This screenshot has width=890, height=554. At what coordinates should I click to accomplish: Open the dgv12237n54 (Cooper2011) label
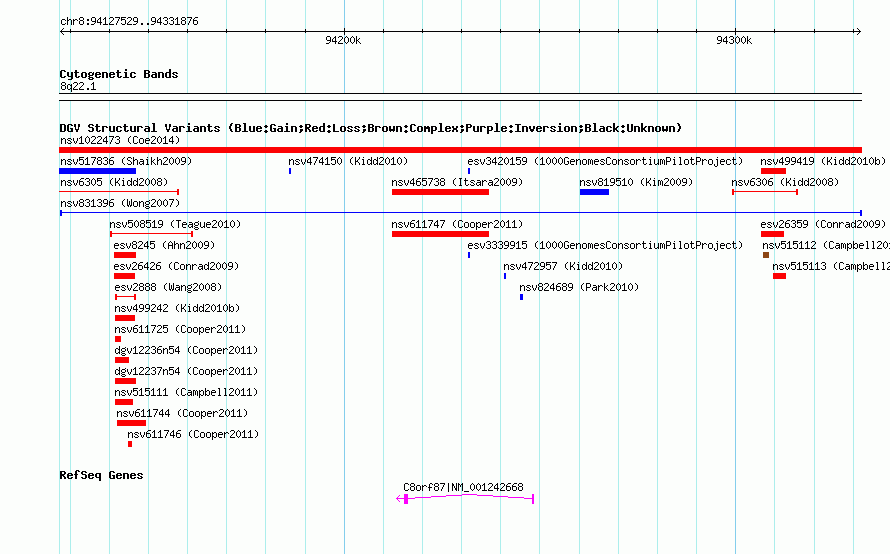pos(186,371)
